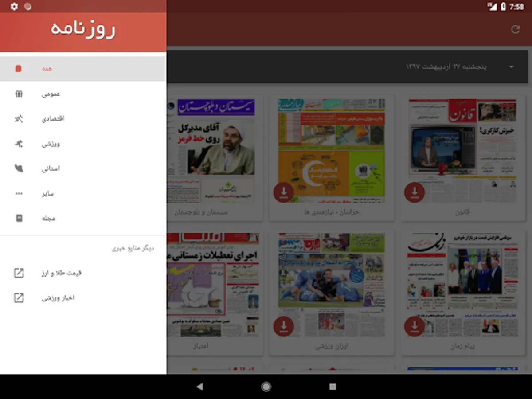Open the پیام زمان front page thumbnail
The image size is (532, 399).
462,285
